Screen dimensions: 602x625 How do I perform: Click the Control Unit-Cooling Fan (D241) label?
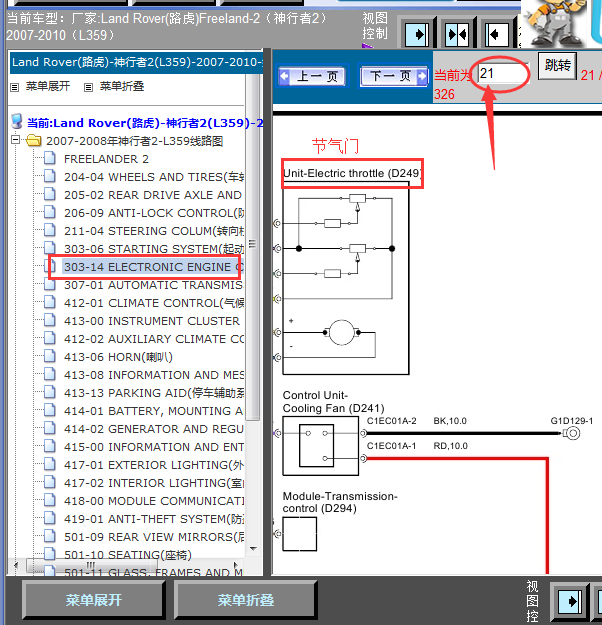[x=333, y=402]
